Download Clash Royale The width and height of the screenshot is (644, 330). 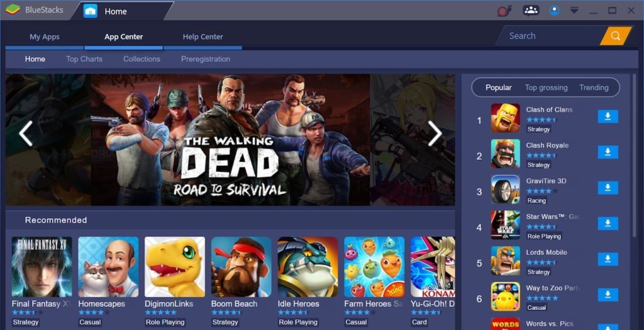[608, 152]
